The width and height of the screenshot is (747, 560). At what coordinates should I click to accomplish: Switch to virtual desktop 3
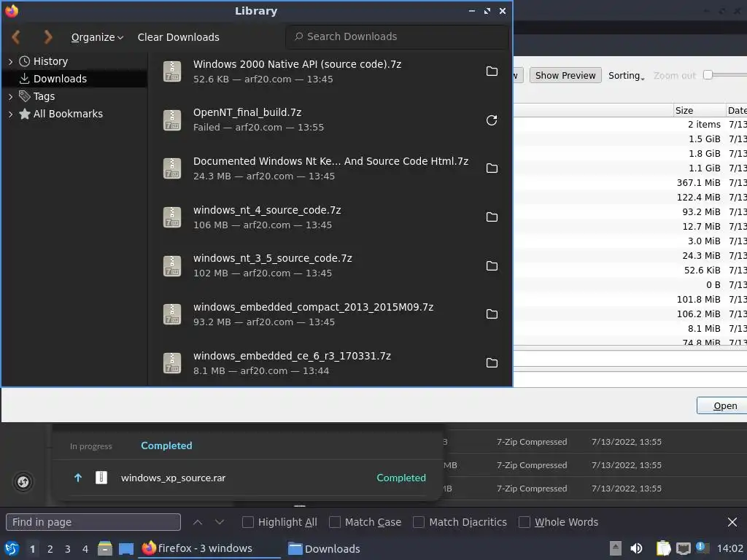pos(68,549)
